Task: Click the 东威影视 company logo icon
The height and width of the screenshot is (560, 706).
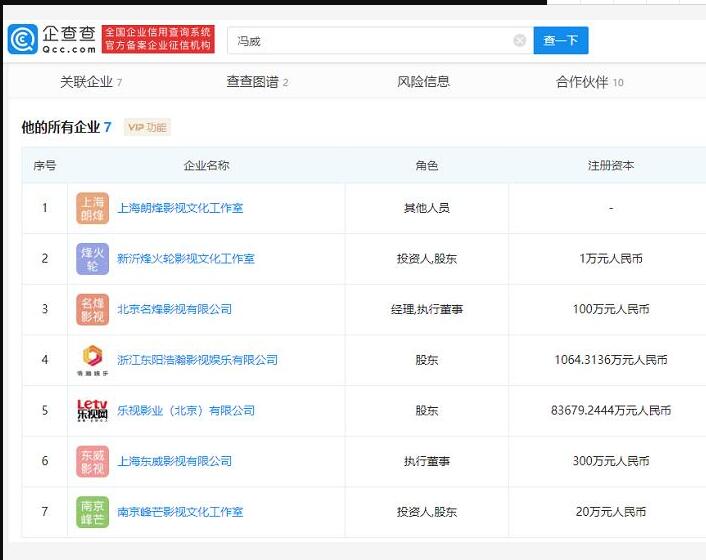Action: [x=92, y=461]
